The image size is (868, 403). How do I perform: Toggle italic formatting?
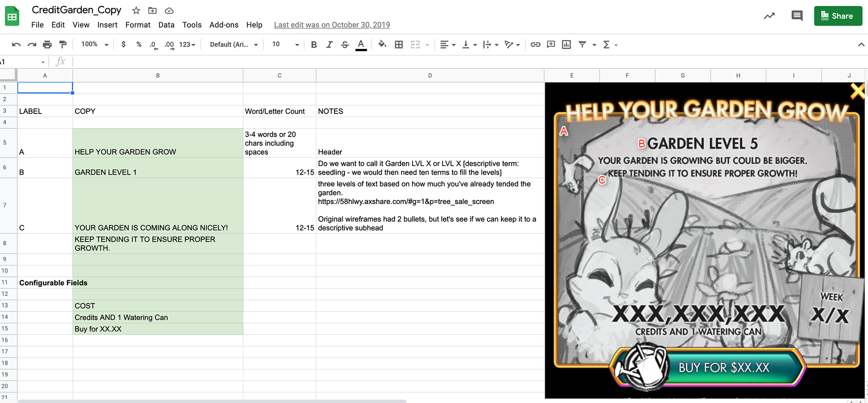point(329,44)
